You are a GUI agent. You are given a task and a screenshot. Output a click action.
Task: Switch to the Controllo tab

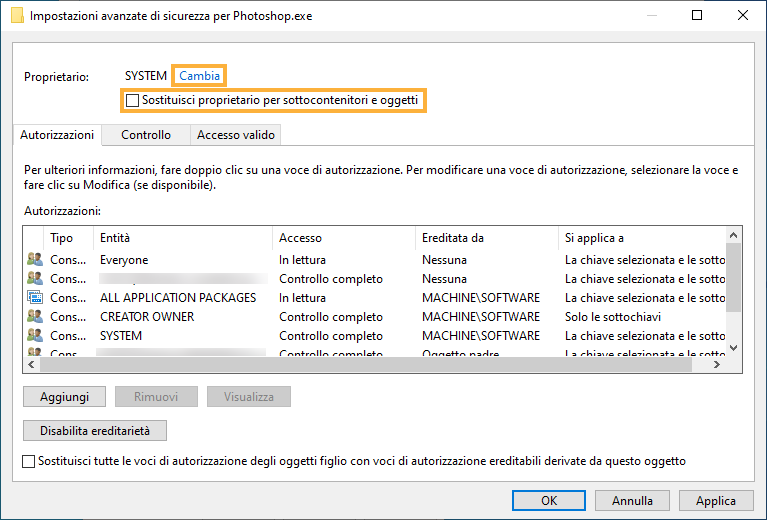click(146, 135)
